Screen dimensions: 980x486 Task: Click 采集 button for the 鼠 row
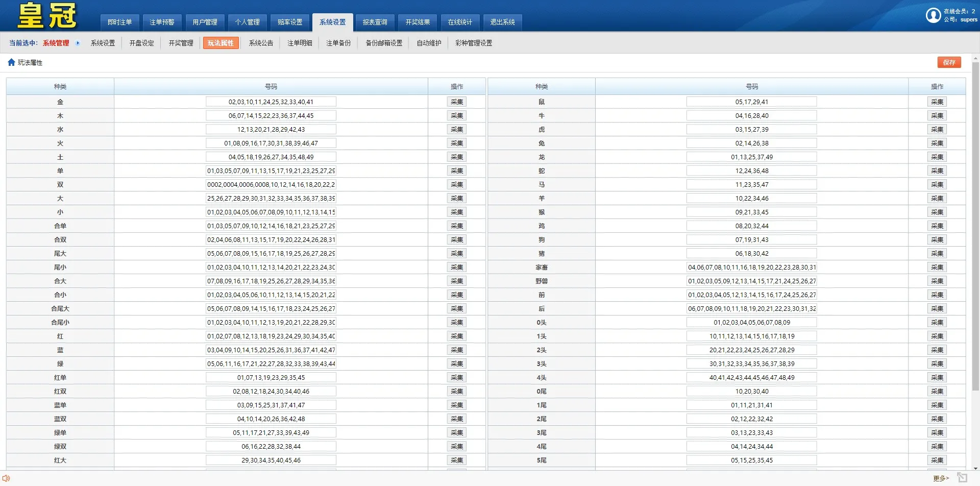coord(937,102)
